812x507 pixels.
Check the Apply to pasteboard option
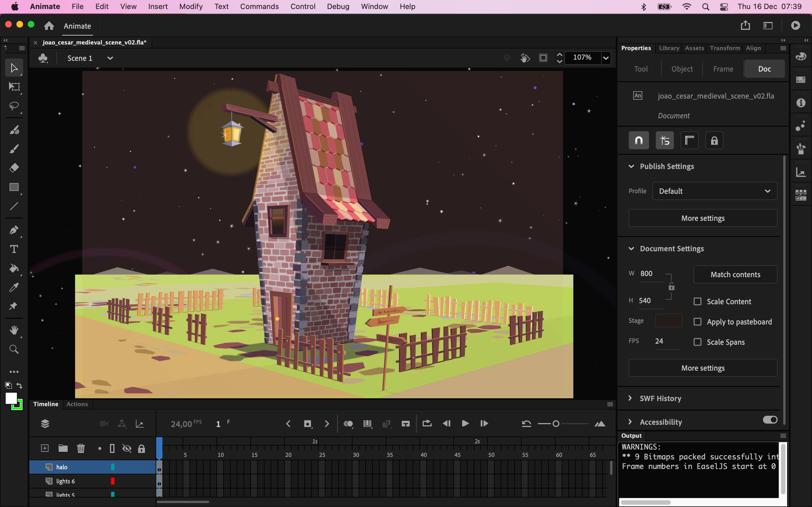[698, 322]
